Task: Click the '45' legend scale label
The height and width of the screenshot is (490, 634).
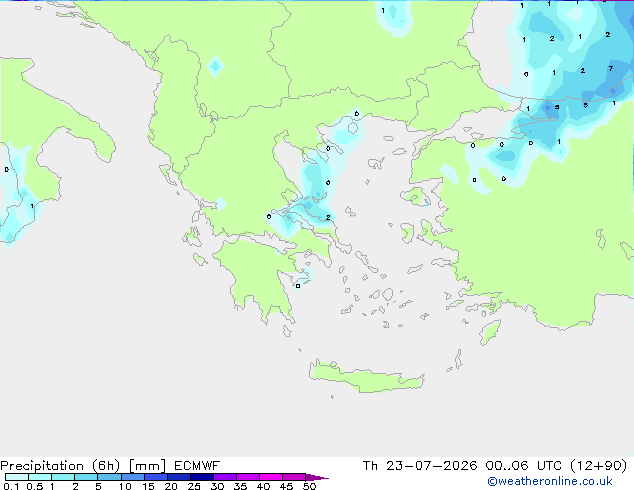Action: [286, 486]
